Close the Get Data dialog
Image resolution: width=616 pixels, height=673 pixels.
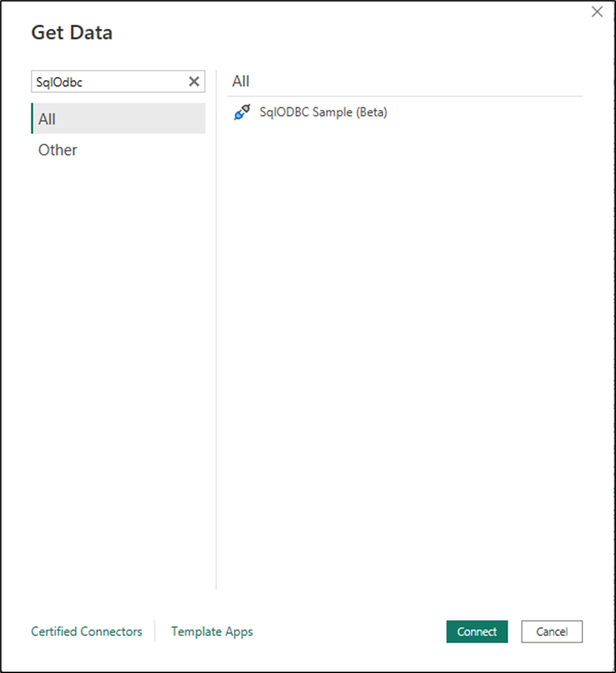[597, 11]
